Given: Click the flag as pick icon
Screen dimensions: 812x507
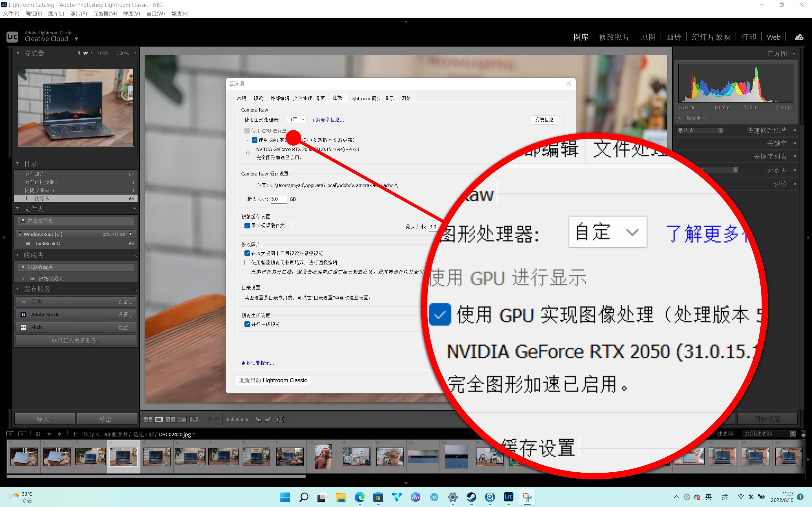Looking at the screenshot, I should tap(211, 419).
